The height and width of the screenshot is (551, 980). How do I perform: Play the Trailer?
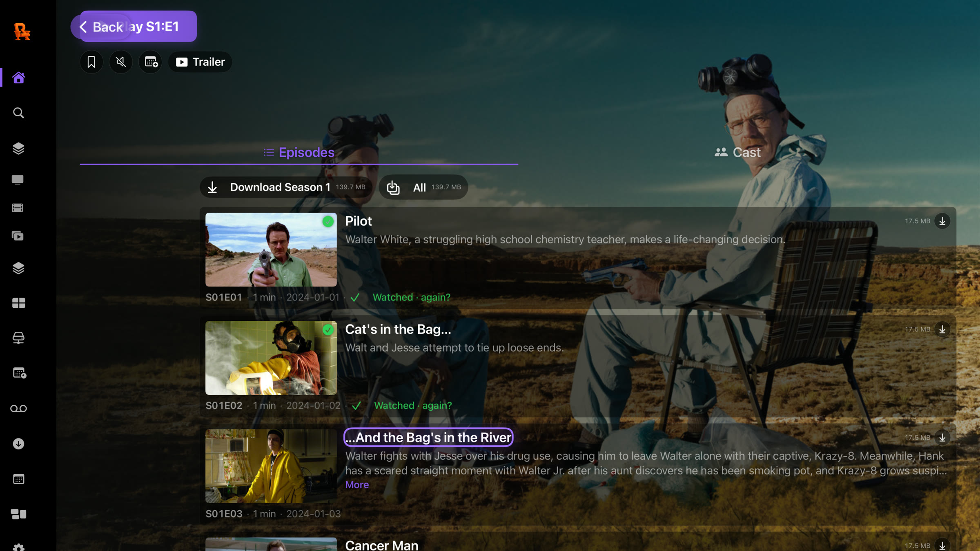200,62
